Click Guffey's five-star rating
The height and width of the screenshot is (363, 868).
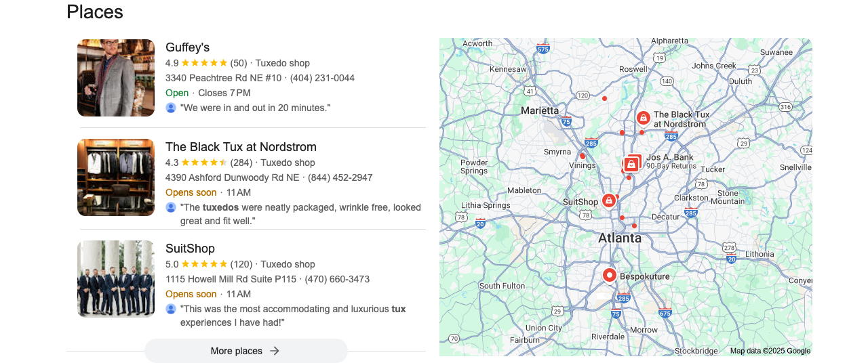204,63
